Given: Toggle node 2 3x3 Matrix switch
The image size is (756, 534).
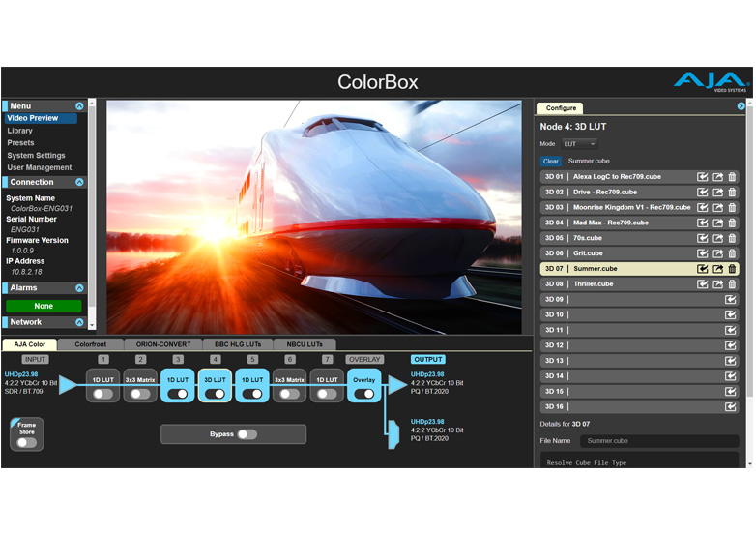Looking at the screenshot, I should tap(140, 394).
